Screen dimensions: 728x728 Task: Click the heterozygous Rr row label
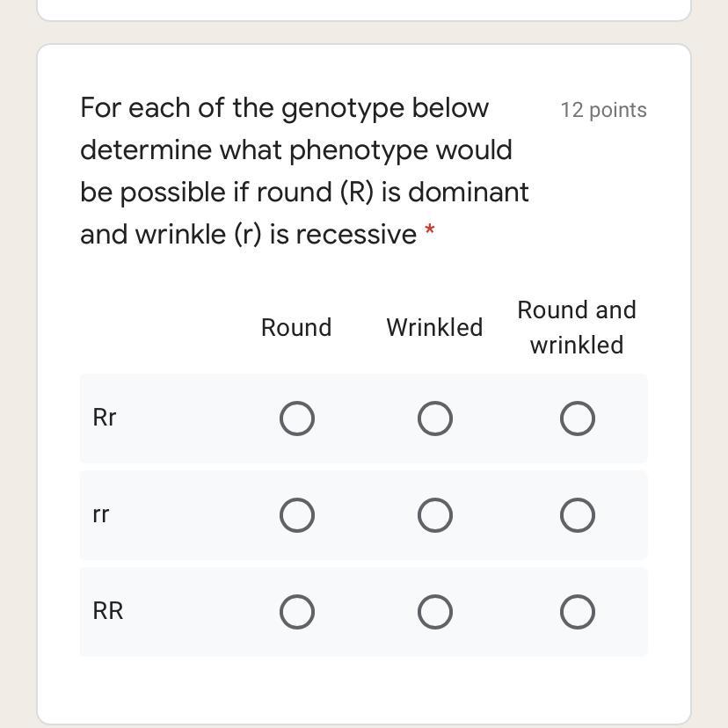[104, 418]
